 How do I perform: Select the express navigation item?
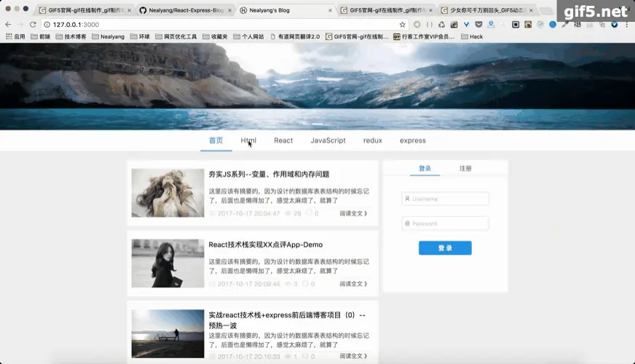point(413,141)
